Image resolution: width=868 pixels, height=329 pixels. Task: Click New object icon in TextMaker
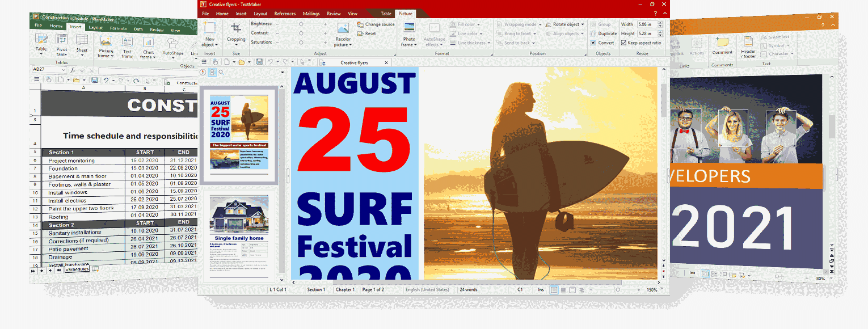pos(209,28)
